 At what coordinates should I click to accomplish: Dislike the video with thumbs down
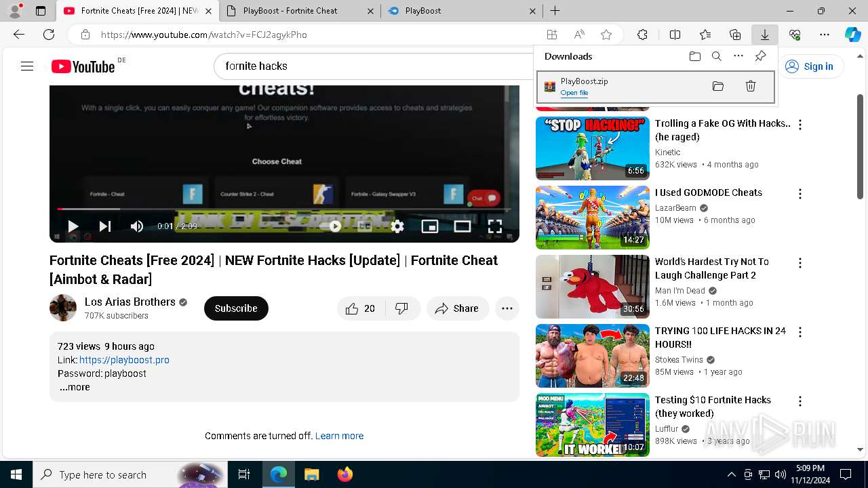[x=403, y=308]
